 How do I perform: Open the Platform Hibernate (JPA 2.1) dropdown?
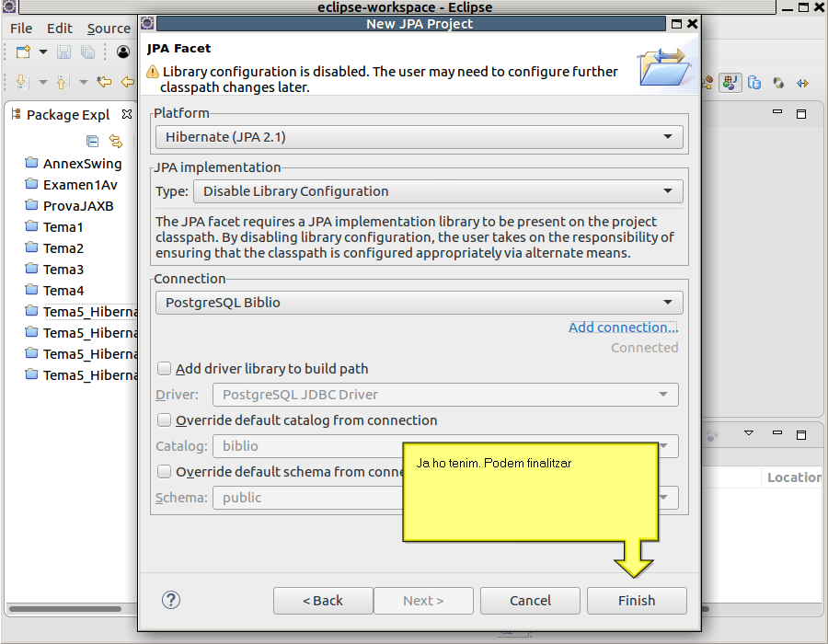[420, 137]
